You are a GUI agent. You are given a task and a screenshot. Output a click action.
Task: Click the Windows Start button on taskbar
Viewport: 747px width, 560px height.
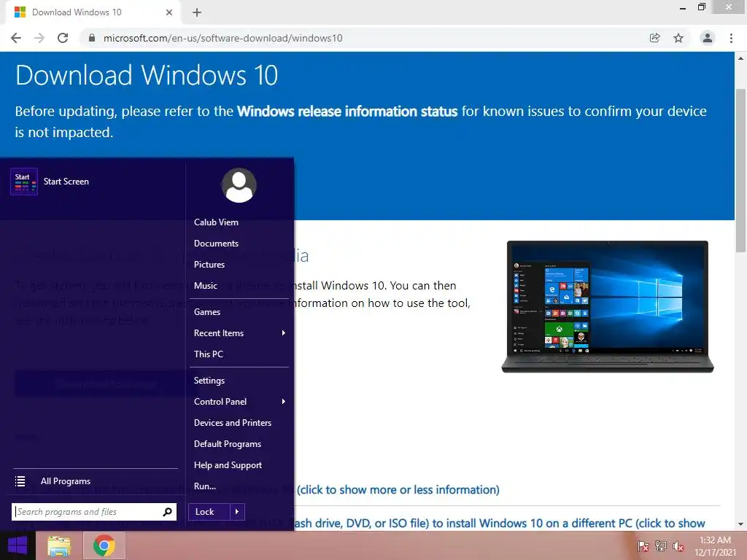(x=18, y=545)
